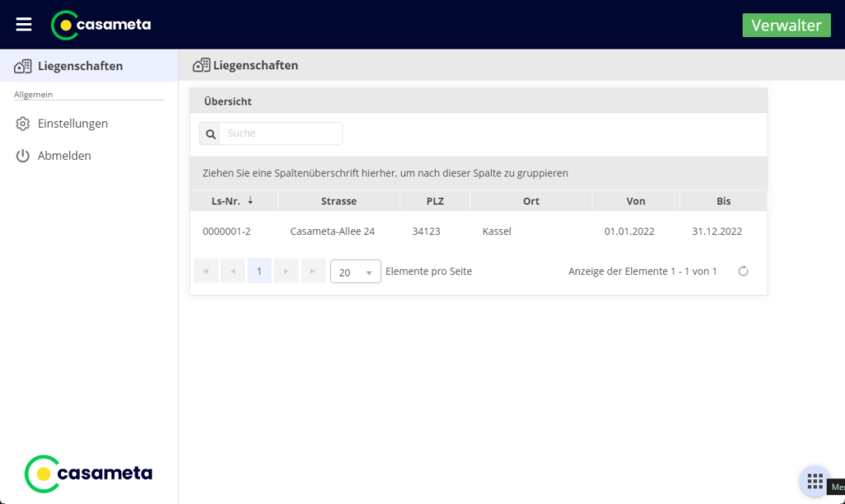The height and width of the screenshot is (504, 845).
Task: Refresh the table with the reload icon
Action: click(x=744, y=271)
